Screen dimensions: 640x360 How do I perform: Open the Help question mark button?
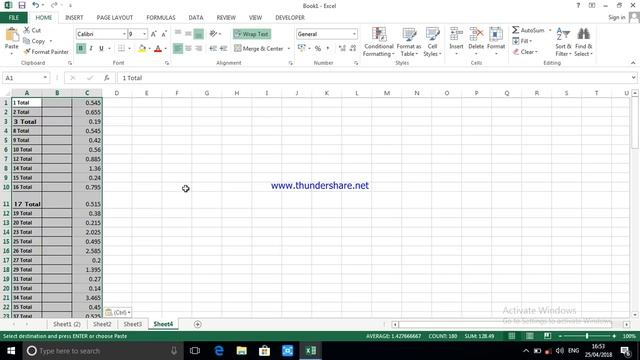tap(578, 5)
